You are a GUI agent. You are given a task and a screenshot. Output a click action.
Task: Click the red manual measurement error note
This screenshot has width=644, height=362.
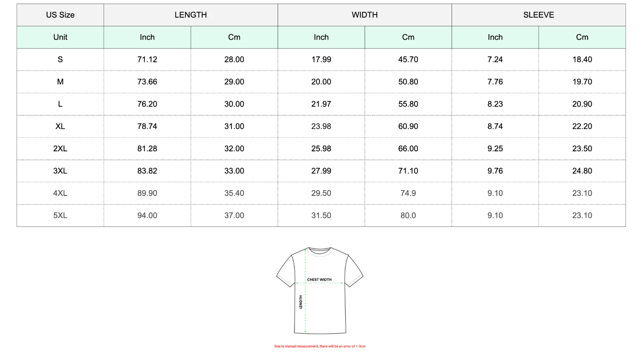tap(320, 346)
